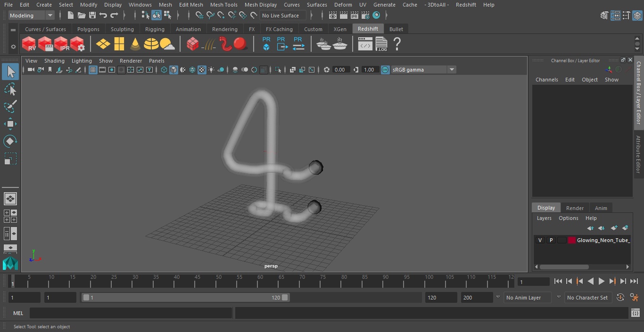Expand shelf menu gear icon at left
Image resolution: width=644 pixels, height=332 pixels.
point(13,47)
